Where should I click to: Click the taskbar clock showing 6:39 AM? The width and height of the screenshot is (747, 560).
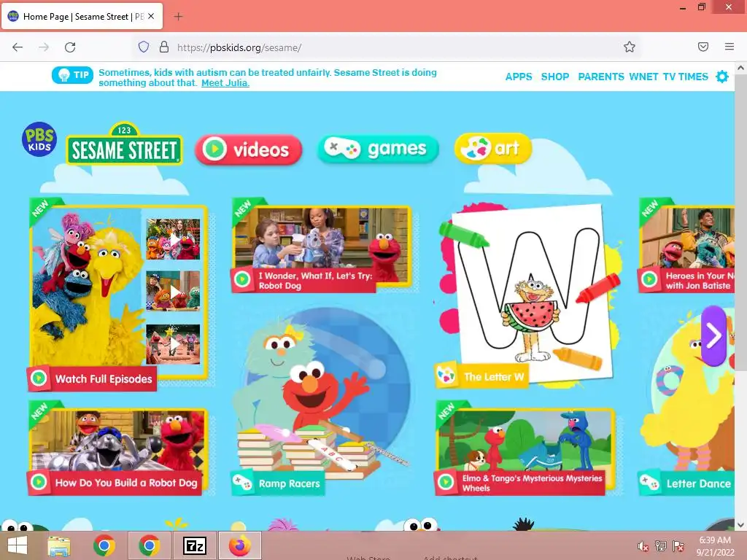tap(715, 546)
